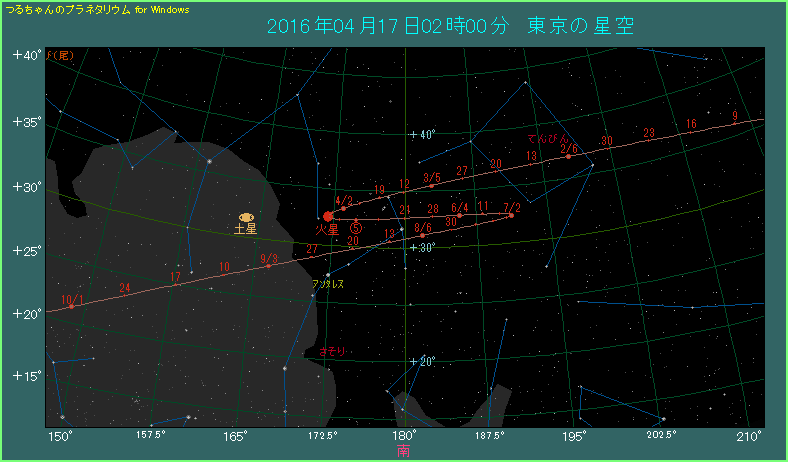The width and height of the screenshot is (788, 462).
Task: Click the 土星 label text
Action: (x=245, y=229)
